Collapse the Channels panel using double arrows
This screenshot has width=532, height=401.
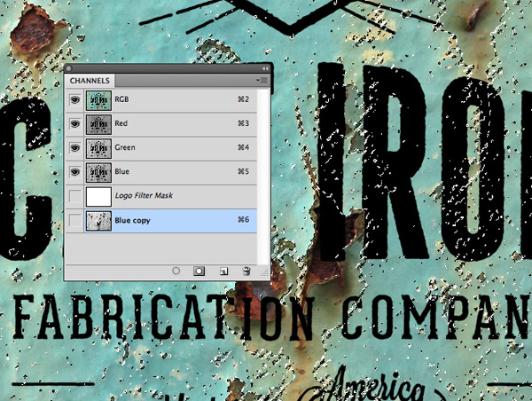(x=265, y=68)
